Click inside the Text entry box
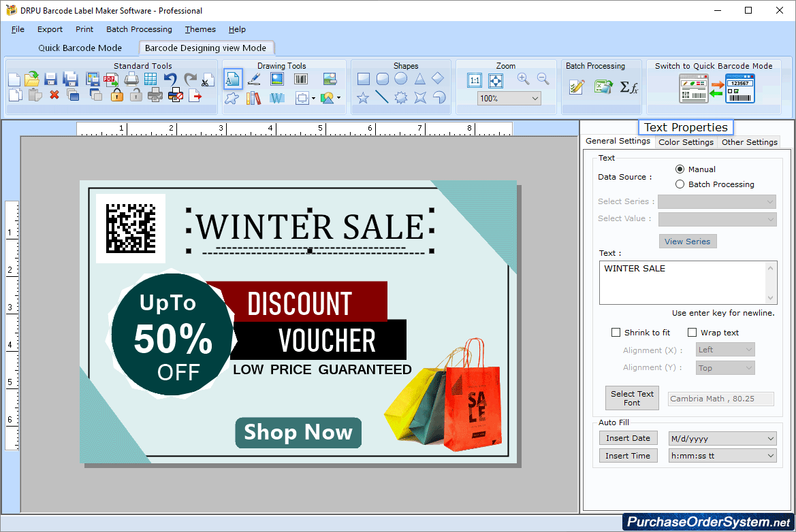Screen dimensions: 796x532 coord(684,280)
